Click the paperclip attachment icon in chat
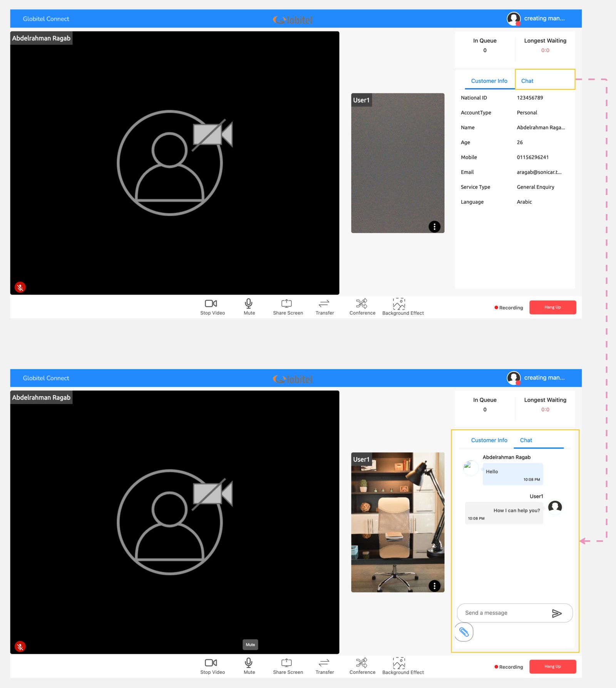Image resolution: width=616 pixels, height=688 pixels. [x=464, y=632]
